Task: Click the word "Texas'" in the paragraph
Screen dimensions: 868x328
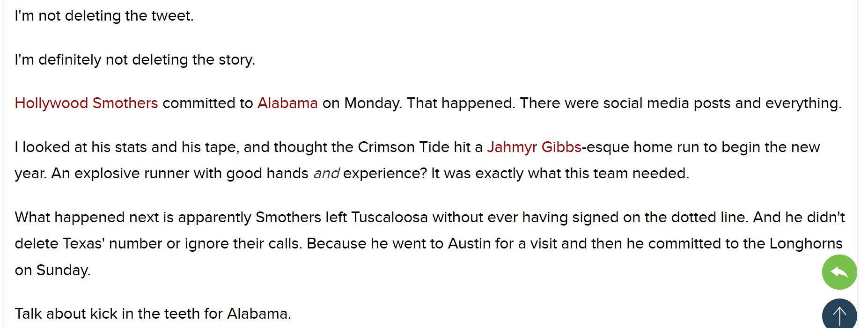Action: click(x=83, y=243)
